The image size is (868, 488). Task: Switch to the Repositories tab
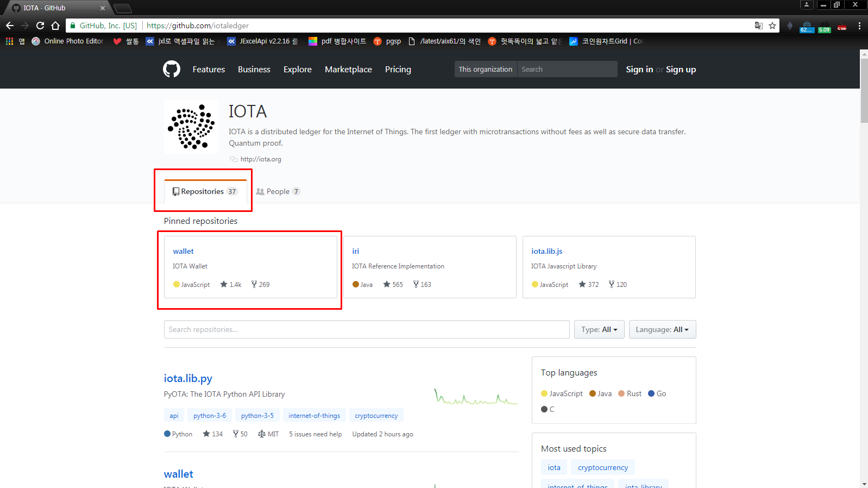(x=205, y=192)
